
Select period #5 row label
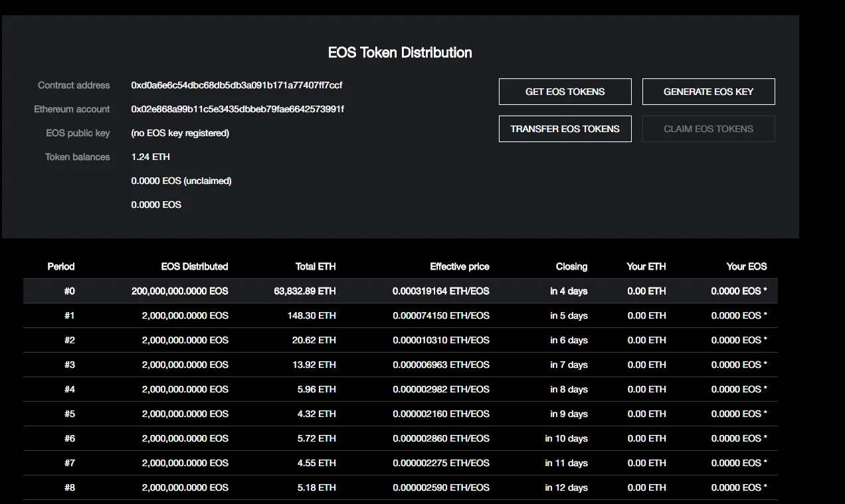70,414
